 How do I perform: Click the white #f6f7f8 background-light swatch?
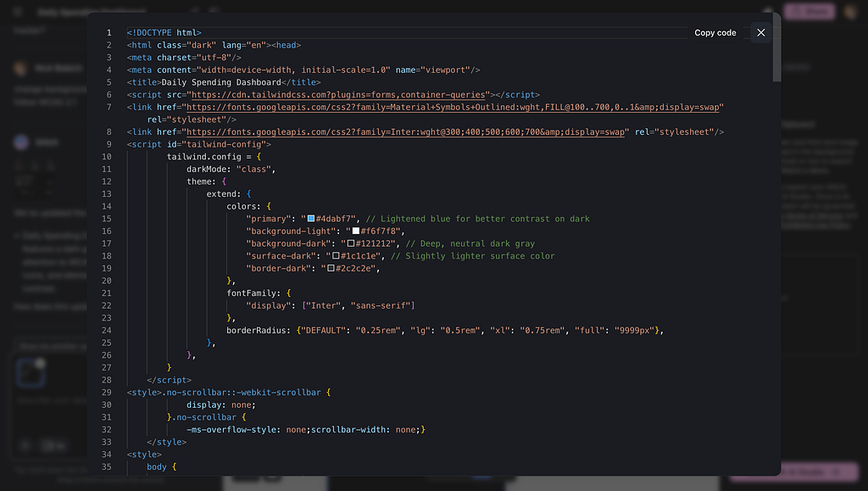click(356, 232)
